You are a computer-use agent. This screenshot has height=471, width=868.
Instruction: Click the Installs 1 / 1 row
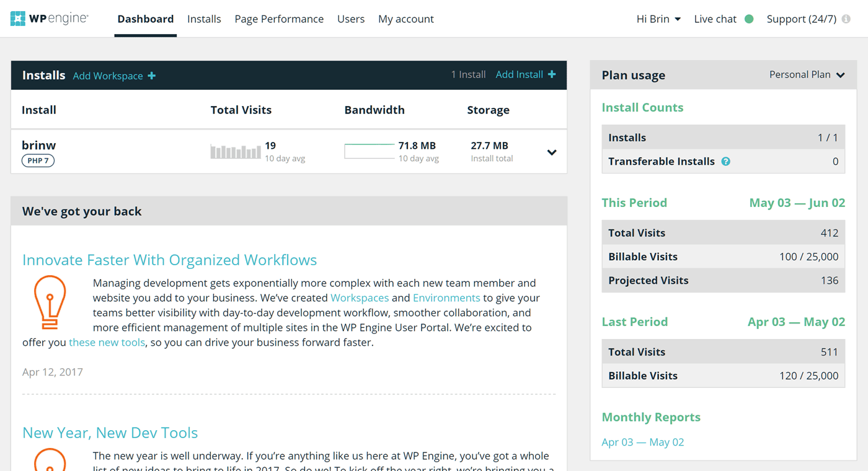(723, 138)
